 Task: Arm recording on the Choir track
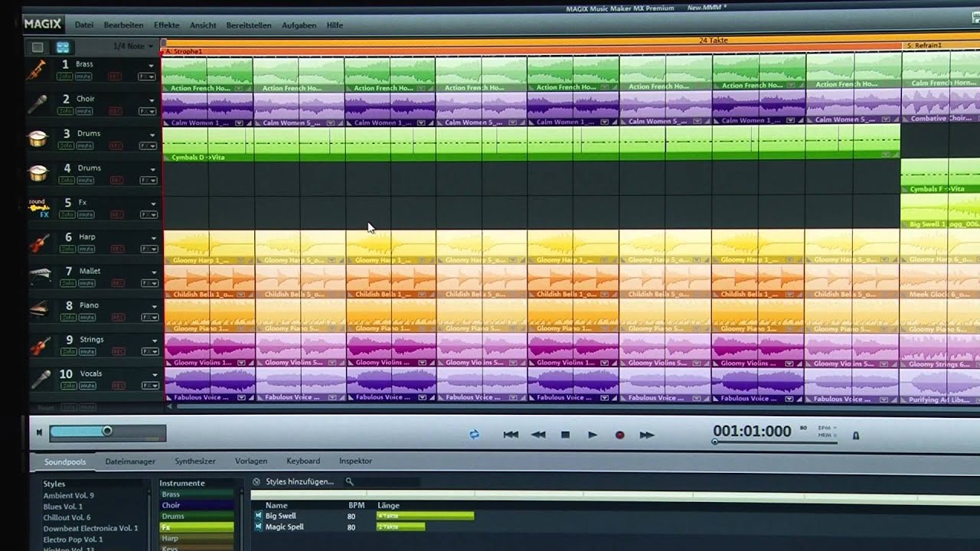(116, 111)
